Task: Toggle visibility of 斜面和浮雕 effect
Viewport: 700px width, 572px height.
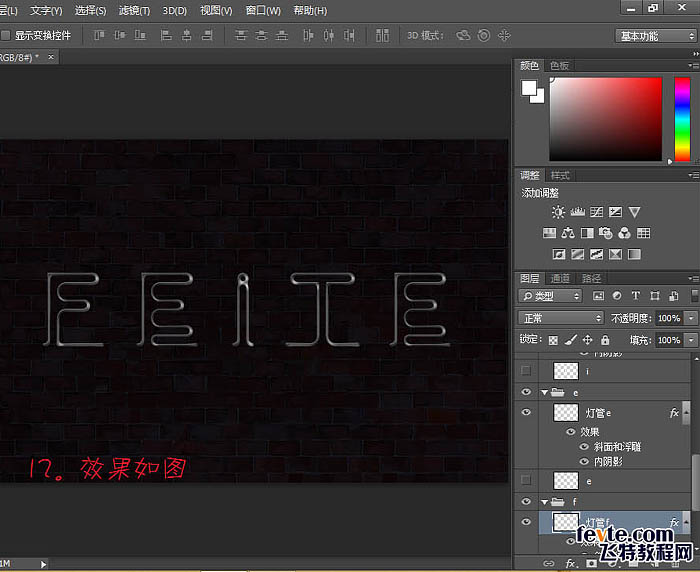Action: pyautogui.click(x=585, y=446)
